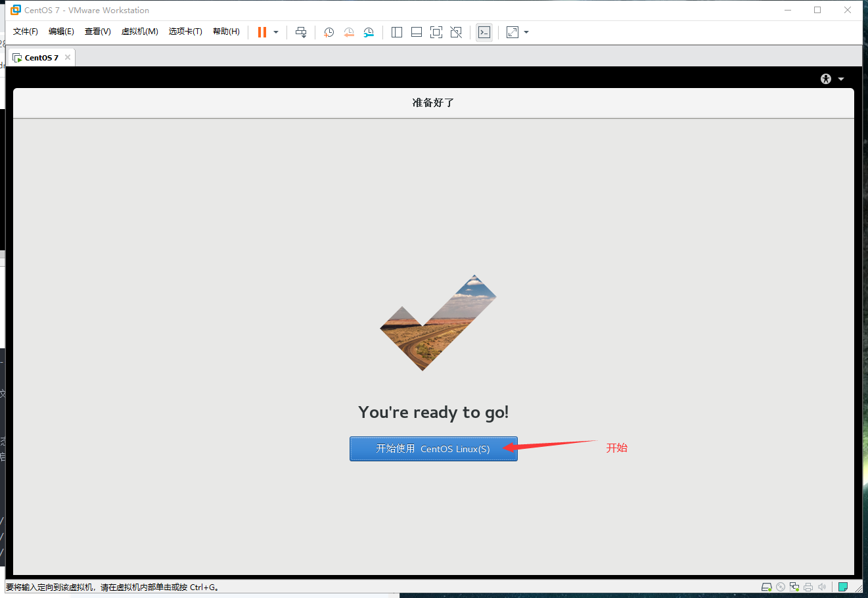Click the hard disk status icon
Screen dimensions: 868x598
tap(767, 587)
